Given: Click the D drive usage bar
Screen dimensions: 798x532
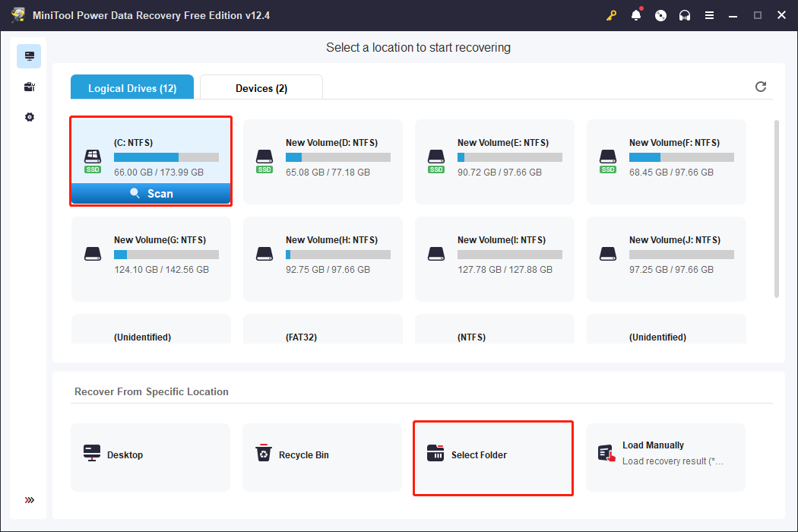Looking at the screenshot, I should pos(338,157).
